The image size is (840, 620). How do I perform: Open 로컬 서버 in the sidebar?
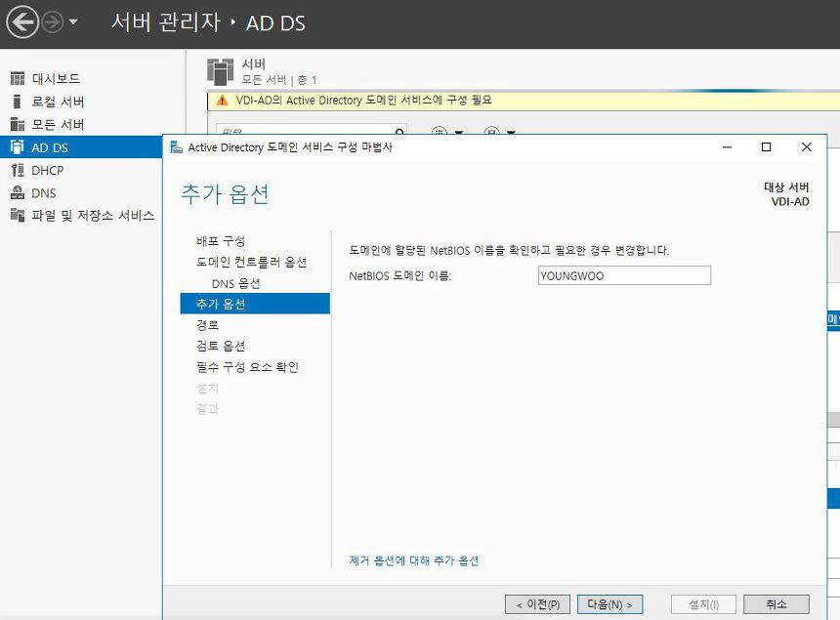(58, 102)
